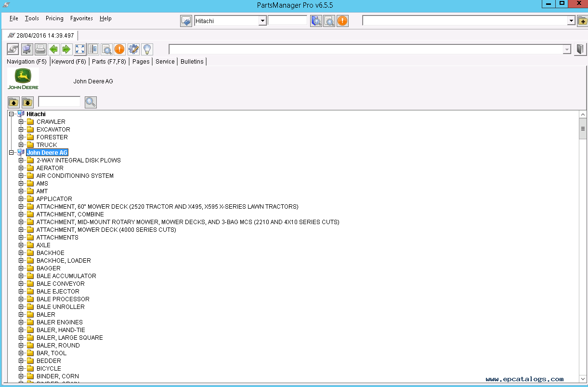This screenshot has height=387, width=588.
Task: Click the light bulb tips icon
Action: [x=147, y=49]
